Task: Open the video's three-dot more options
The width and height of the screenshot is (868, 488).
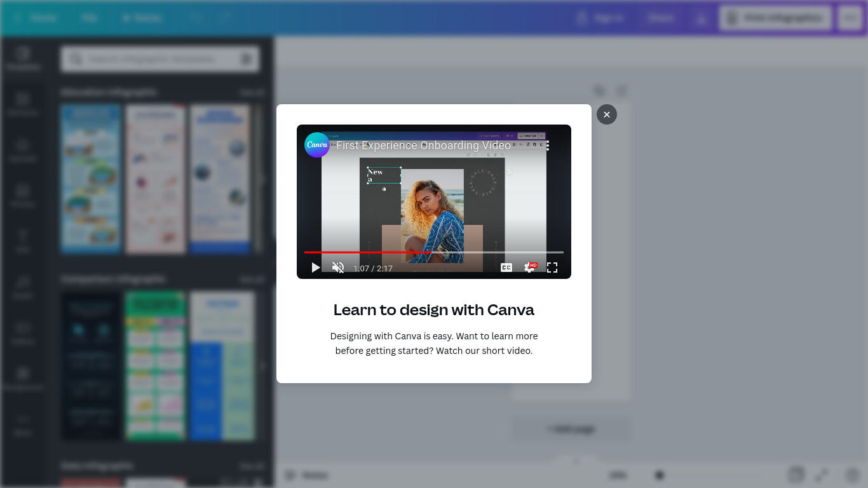Action: pos(548,146)
